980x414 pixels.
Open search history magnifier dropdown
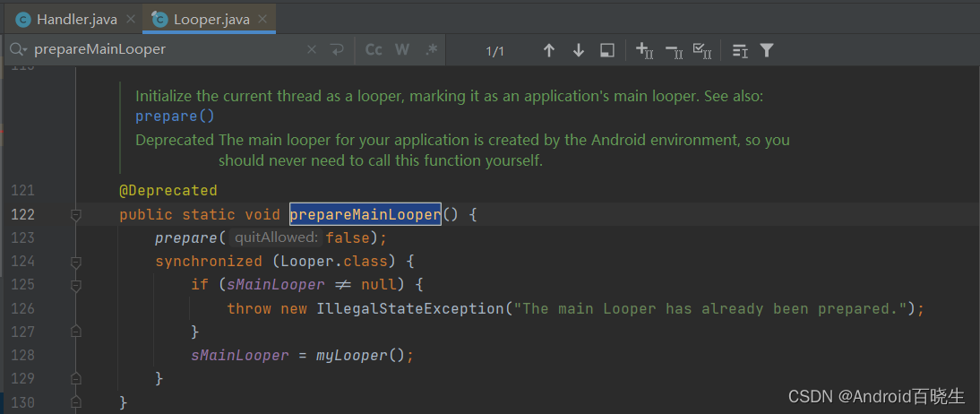coord(19,49)
